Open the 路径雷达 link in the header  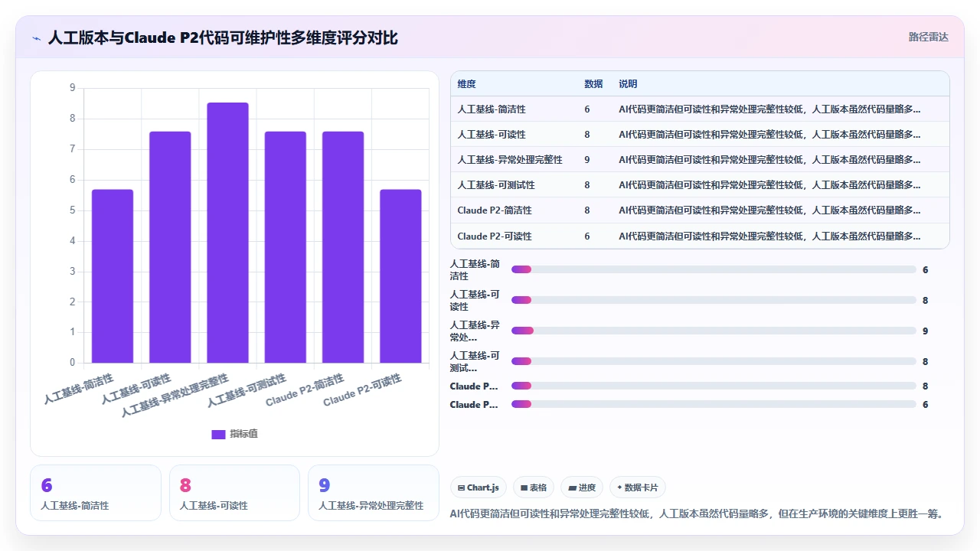tap(928, 37)
